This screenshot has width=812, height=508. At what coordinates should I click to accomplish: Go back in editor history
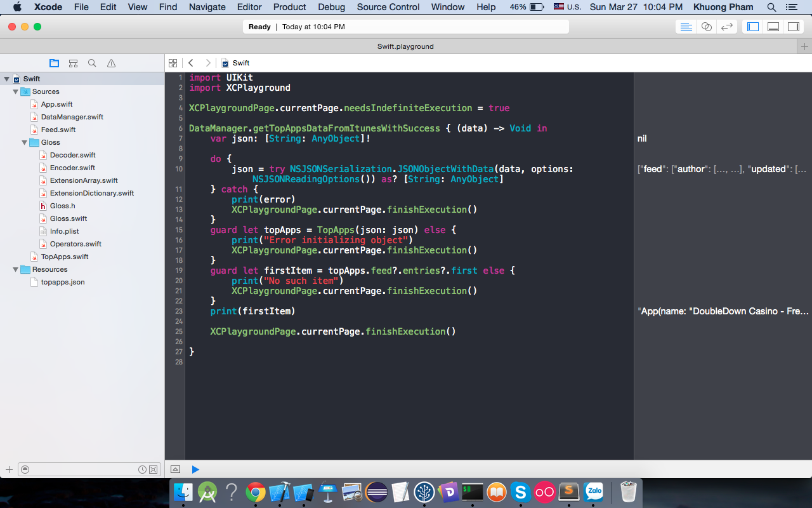pos(190,63)
